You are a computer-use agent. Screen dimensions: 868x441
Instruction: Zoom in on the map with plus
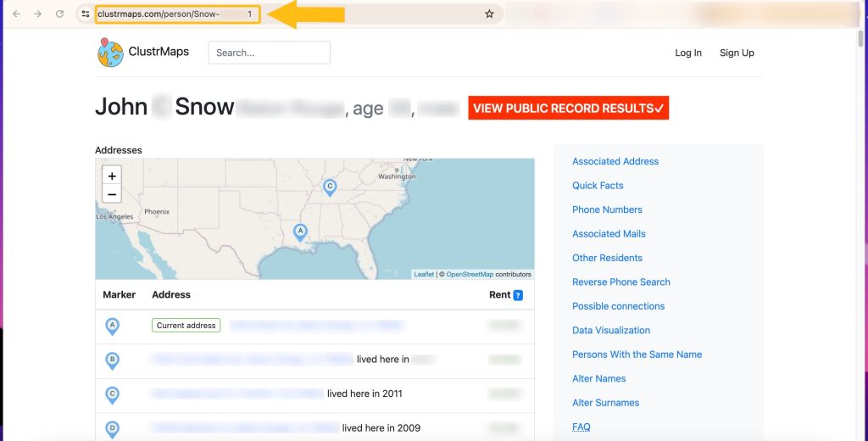click(112, 176)
